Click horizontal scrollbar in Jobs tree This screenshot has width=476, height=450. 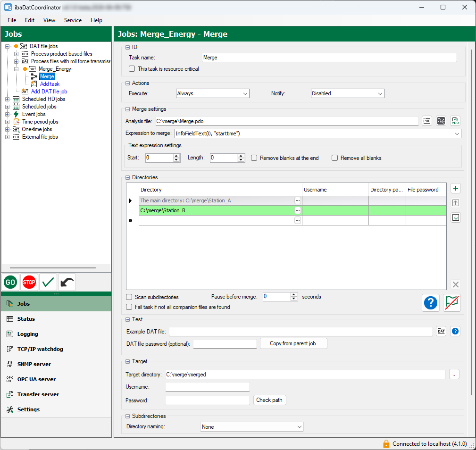(x=53, y=268)
